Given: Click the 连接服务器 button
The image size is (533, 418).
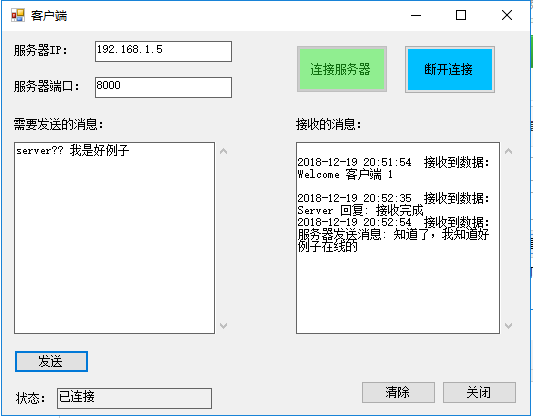Looking at the screenshot, I should click(x=342, y=69).
